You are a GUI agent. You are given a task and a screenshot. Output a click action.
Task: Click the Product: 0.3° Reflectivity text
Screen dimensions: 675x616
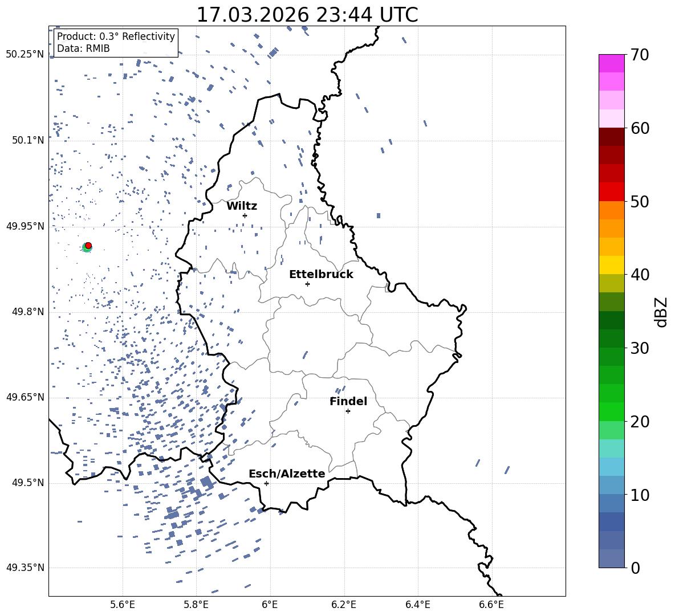click(x=116, y=36)
